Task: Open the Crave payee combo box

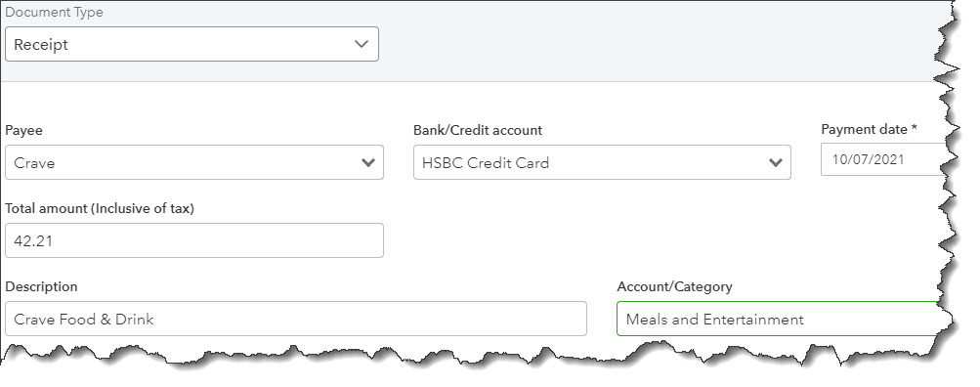Action: tap(194, 162)
